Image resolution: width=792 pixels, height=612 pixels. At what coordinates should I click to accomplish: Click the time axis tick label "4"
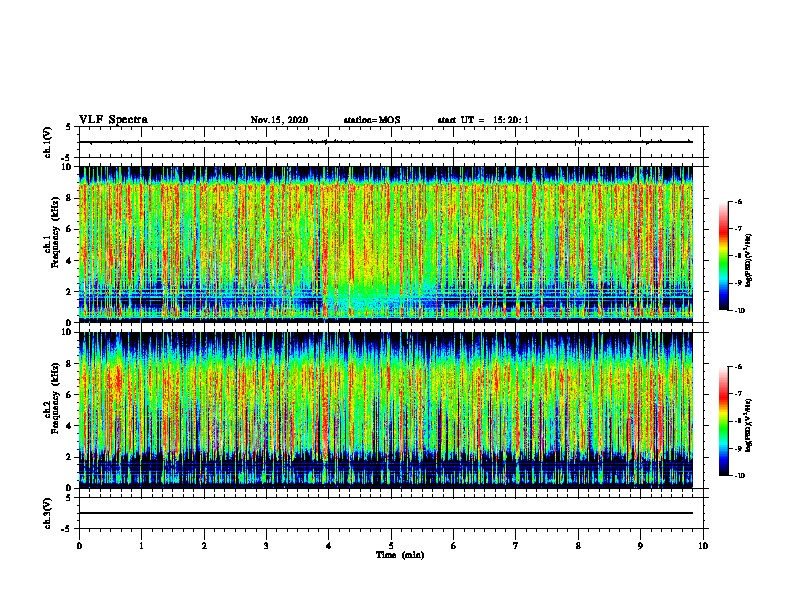tap(329, 546)
